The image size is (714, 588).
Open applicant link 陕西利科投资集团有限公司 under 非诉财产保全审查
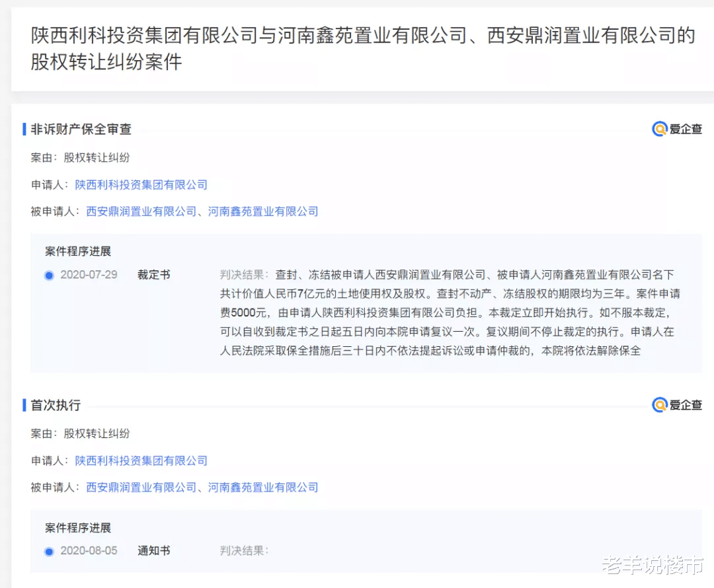(141, 185)
